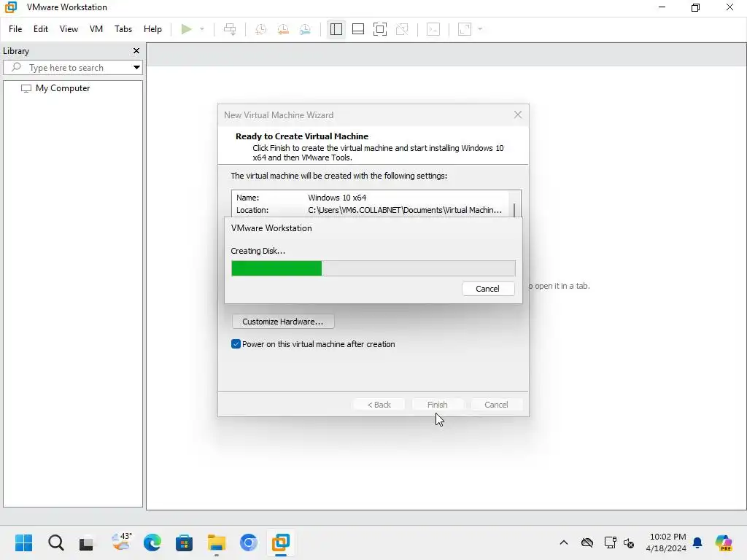Open the stretch display dropdown arrow

(480, 29)
